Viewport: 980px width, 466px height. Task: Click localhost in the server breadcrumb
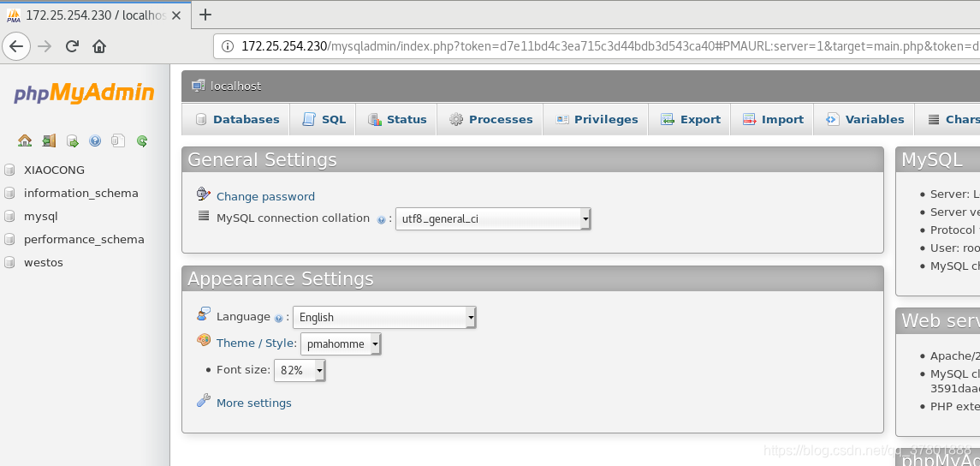click(x=235, y=86)
